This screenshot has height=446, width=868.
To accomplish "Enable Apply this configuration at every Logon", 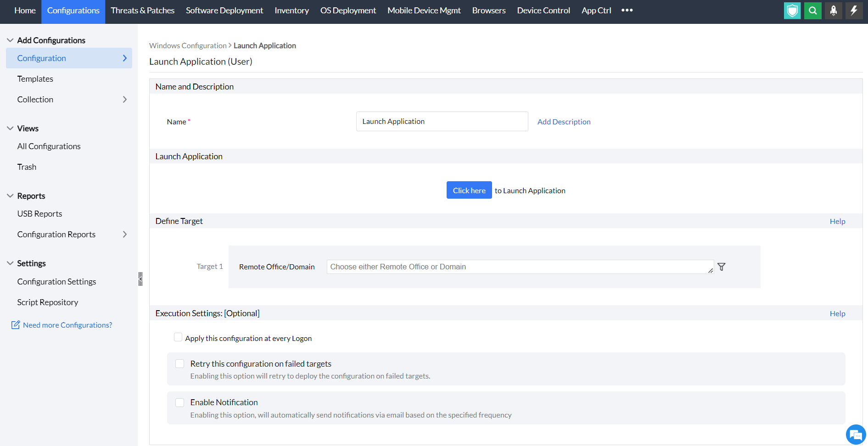I will click(178, 337).
